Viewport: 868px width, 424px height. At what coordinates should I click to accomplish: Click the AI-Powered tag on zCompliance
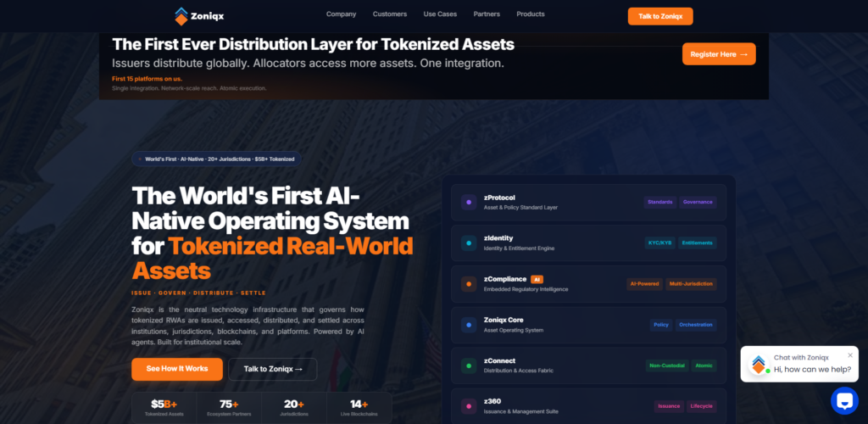(643, 284)
